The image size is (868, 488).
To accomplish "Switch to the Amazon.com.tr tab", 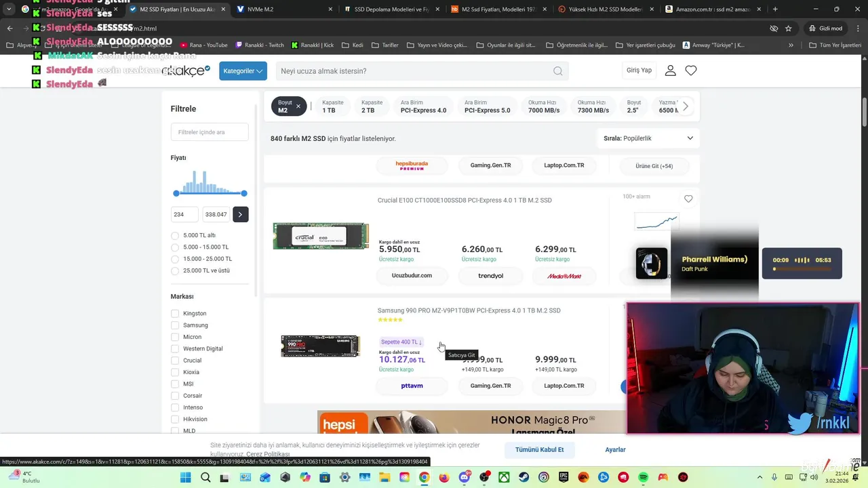I will pyautogui.click(x=713, y=9).
